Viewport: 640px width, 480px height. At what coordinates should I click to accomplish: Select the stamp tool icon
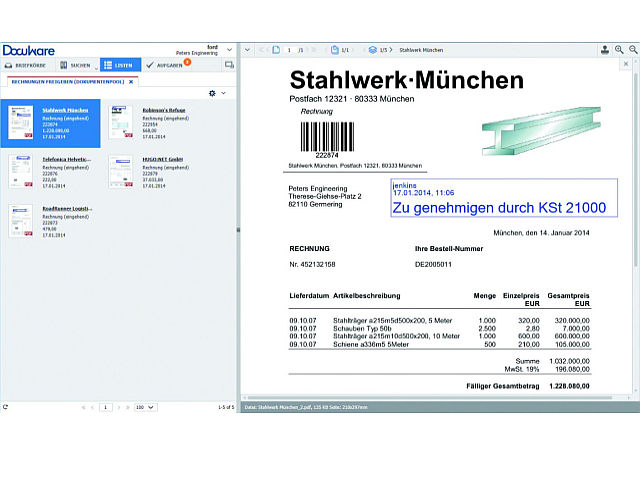tap(605, 50)
